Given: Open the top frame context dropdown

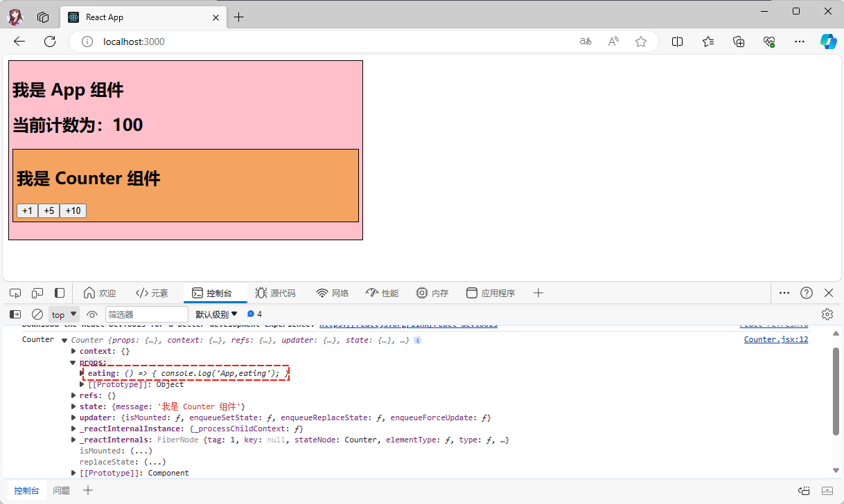Looking at the screenshot, I should (64, 314).
